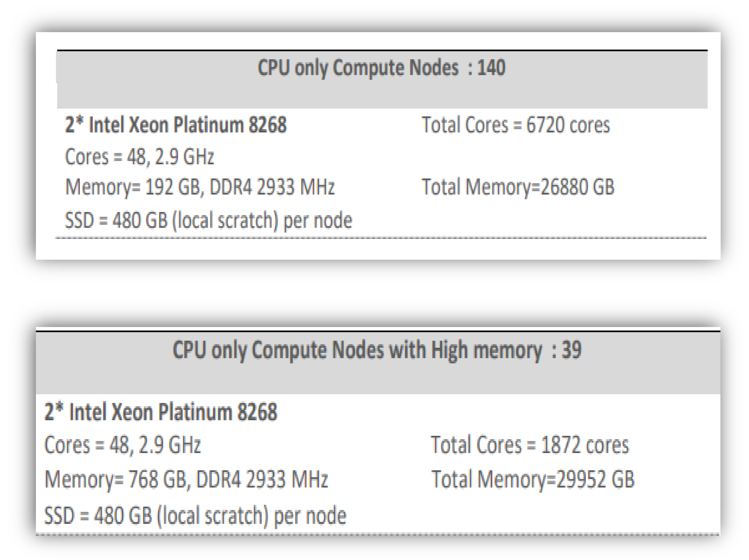
Task: Click the "Total Cores = 1872 cores" text
Action: (530, 445)
